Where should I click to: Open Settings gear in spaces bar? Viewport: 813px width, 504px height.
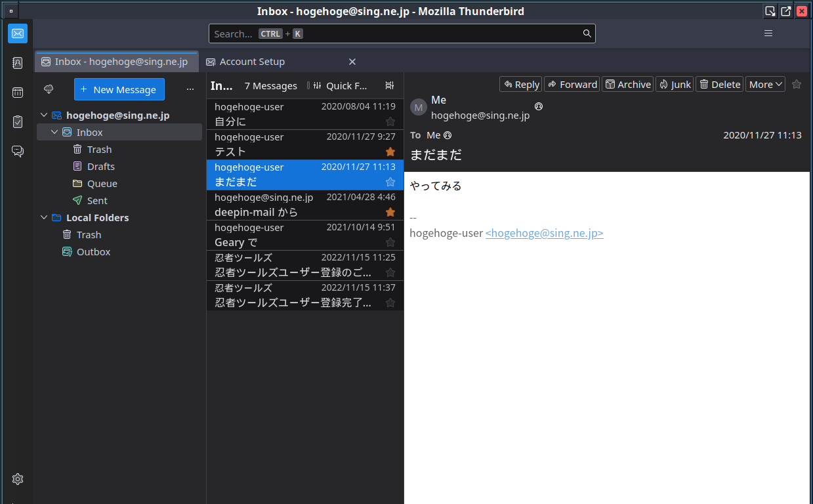tap(18, 479)
